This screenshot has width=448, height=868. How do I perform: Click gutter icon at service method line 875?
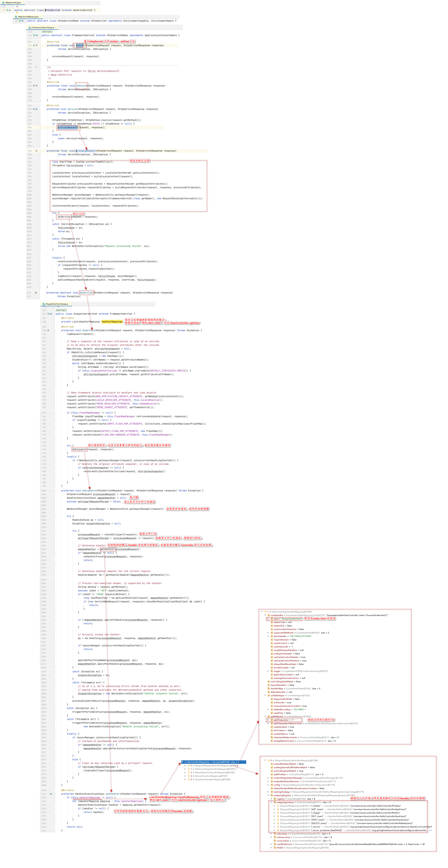pos(35,109)
